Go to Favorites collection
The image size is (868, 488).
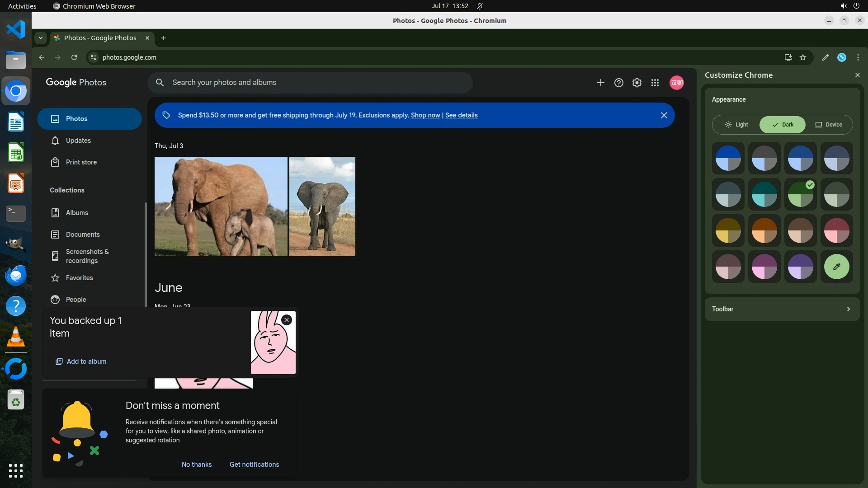coord(79,278)
